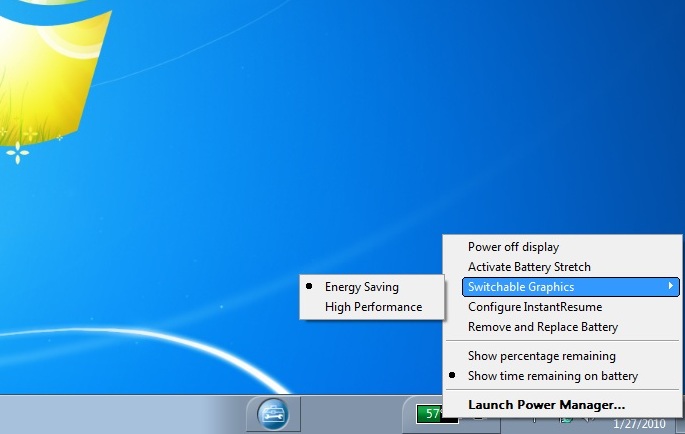Expand the Switchable Graphics submenu
The height and width of the screenshot is (434, 685).
[571, 287]
